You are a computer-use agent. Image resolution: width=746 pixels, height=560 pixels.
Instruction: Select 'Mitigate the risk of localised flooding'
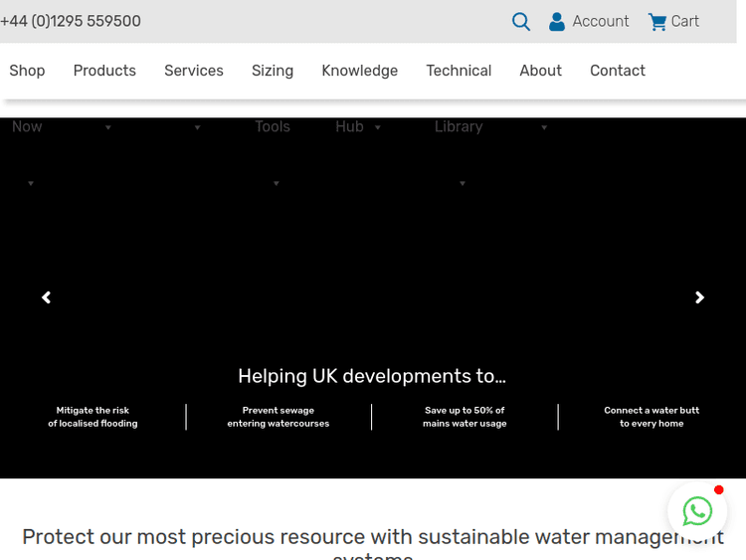[x=93, y=417]
